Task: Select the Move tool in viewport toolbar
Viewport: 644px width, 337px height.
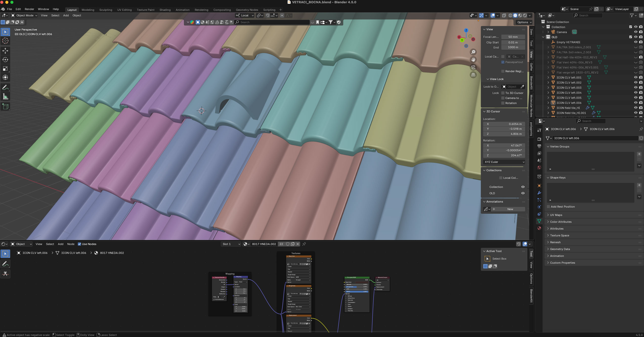Action: coord(5,51)
